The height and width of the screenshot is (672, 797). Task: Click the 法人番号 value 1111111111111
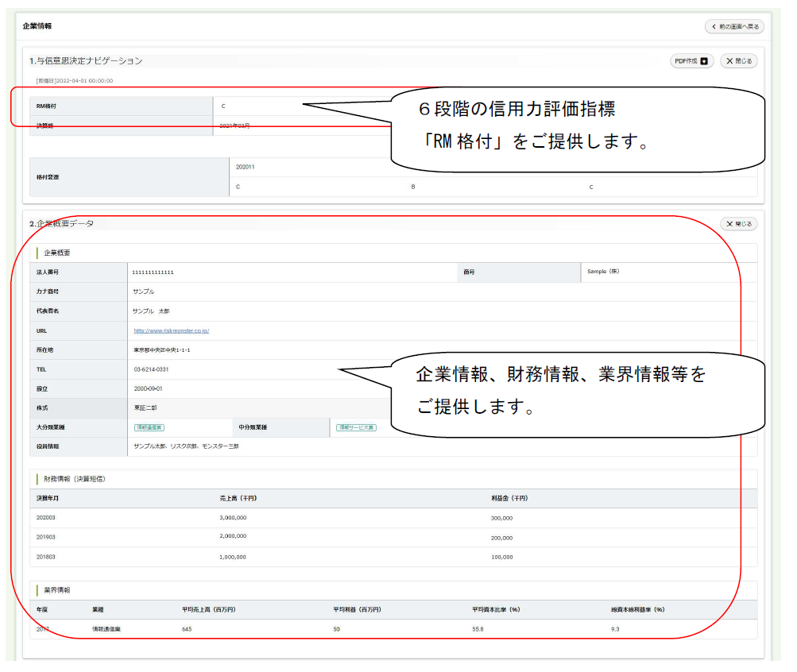154,272
